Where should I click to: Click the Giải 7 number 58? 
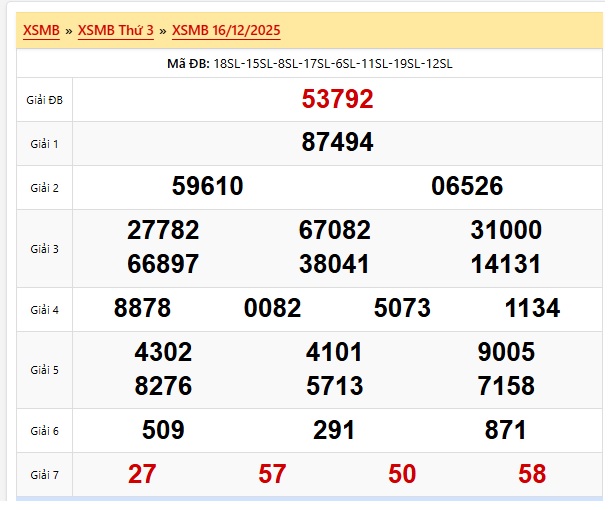point(532,474)
